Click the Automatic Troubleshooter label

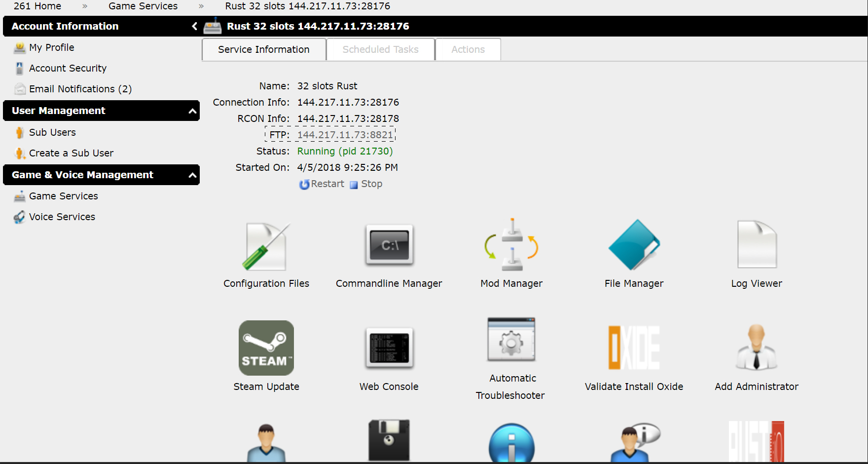click(x=510, y=387)
